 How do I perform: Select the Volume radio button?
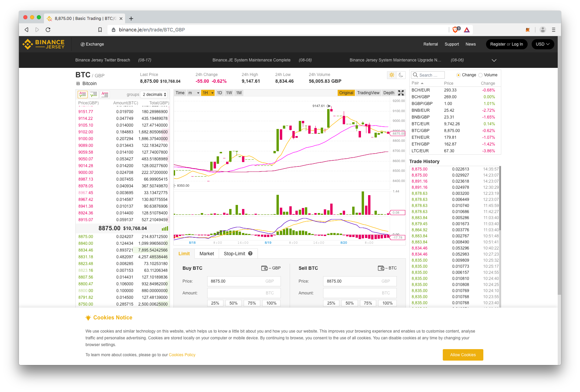point(480,75)
